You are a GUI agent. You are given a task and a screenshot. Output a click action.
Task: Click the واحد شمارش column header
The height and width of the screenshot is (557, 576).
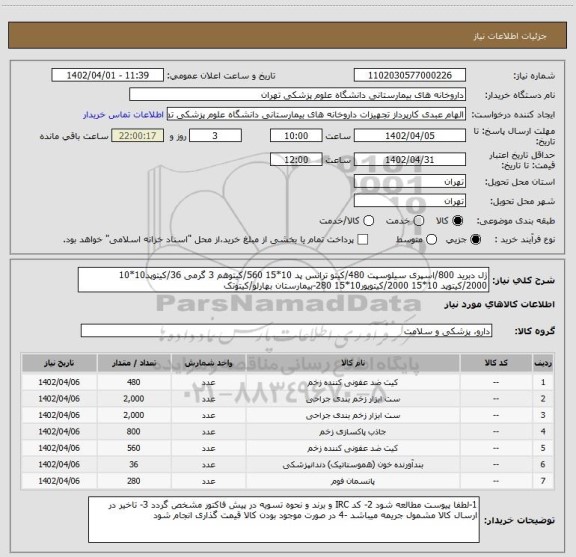[208, 363]
